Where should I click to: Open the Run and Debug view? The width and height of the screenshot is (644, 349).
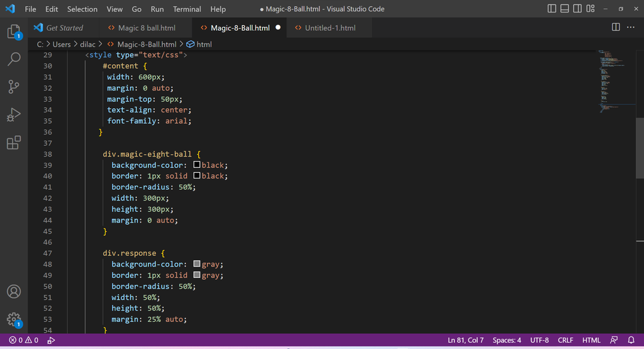pyautogui.click(x=14, y=114)
